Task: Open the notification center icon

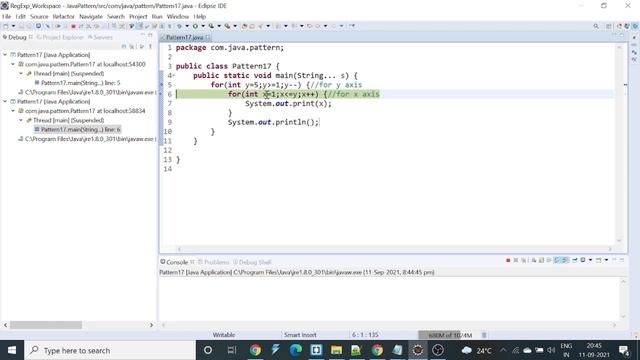Action: (x=624, y=350)
